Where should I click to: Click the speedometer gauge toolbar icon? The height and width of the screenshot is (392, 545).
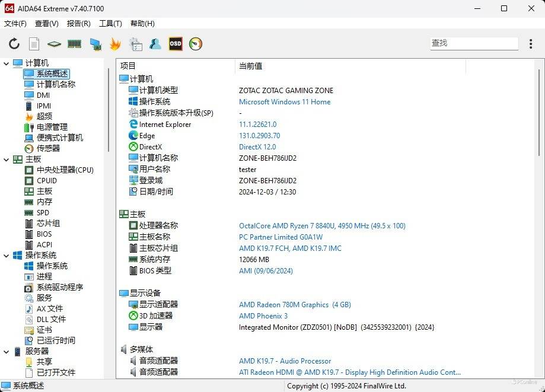(196, 44)
